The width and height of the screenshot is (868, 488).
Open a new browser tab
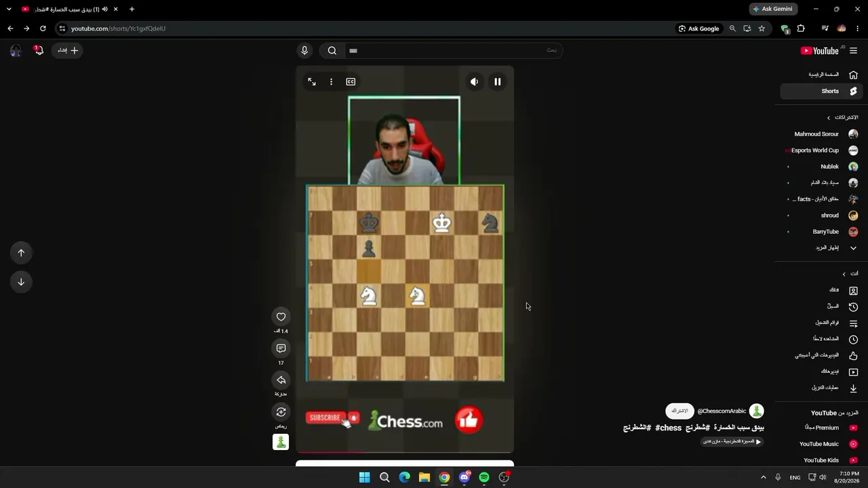click(132, 9)
